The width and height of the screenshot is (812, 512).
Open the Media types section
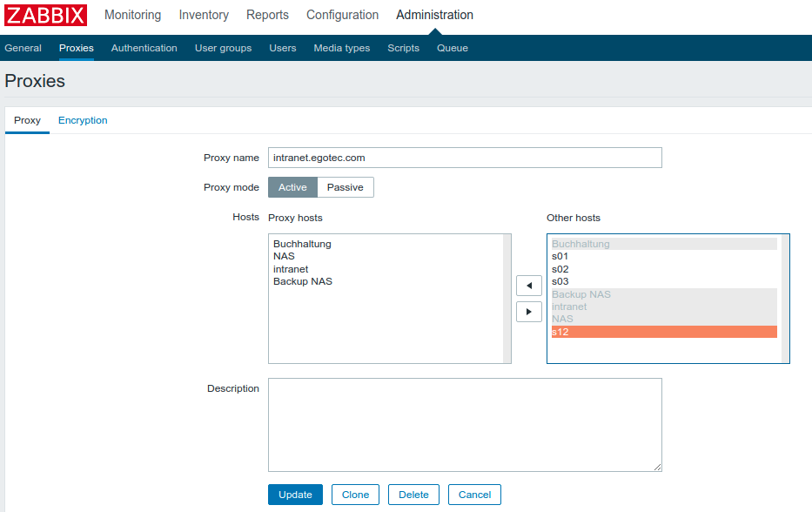tap(341, 48)
